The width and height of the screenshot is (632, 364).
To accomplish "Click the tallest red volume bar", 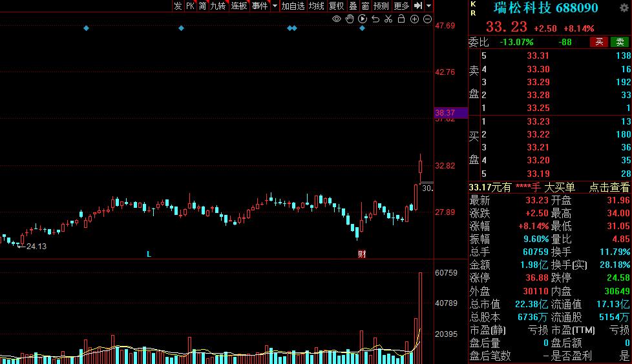I will 421,318.
